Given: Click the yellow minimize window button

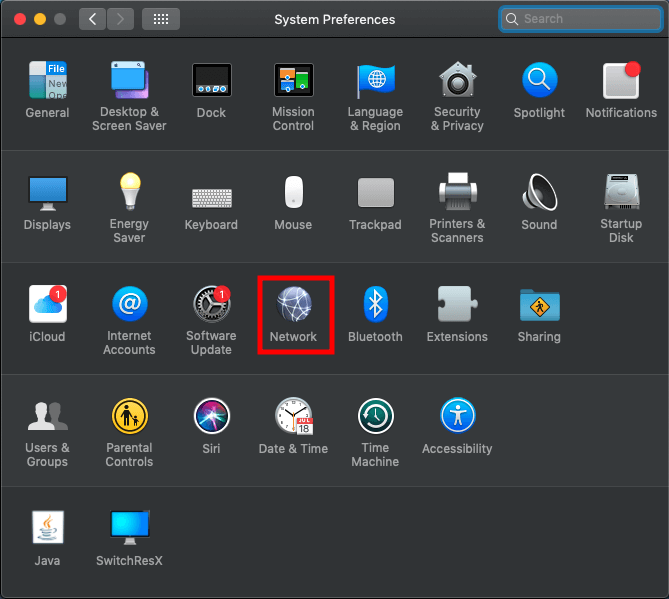Looking at the screenshot, I should tap(40, 19).
